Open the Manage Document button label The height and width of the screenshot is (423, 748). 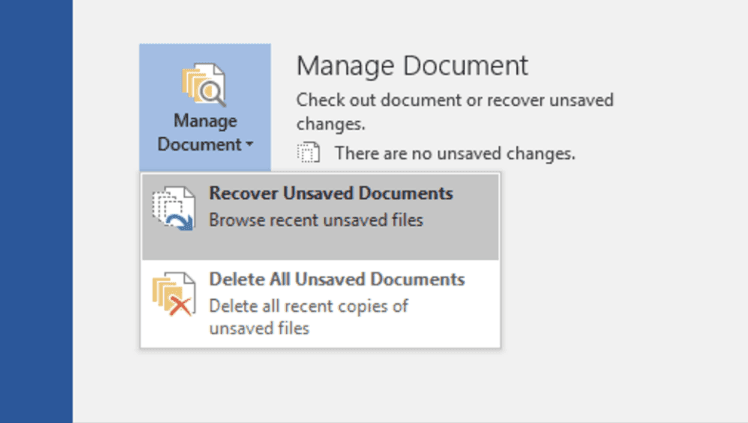pos(205,133)
